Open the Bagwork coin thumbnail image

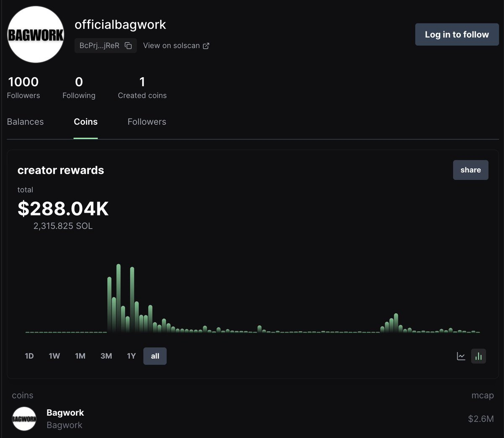click(x=24, y=418)
